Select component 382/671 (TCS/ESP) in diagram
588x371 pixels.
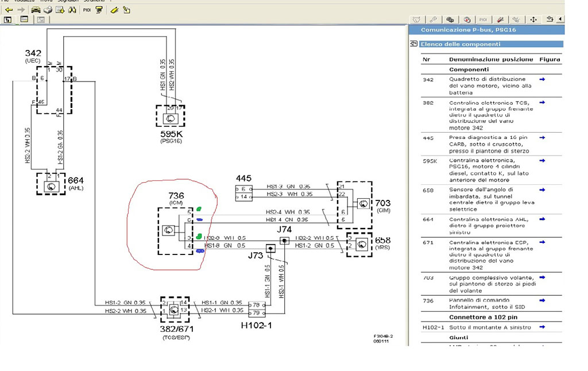(175, 310)
